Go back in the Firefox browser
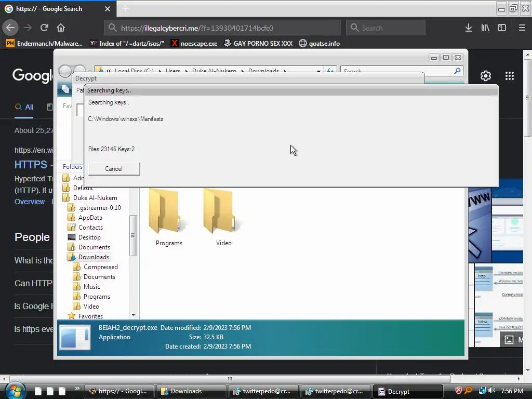 tap(10, 28)
